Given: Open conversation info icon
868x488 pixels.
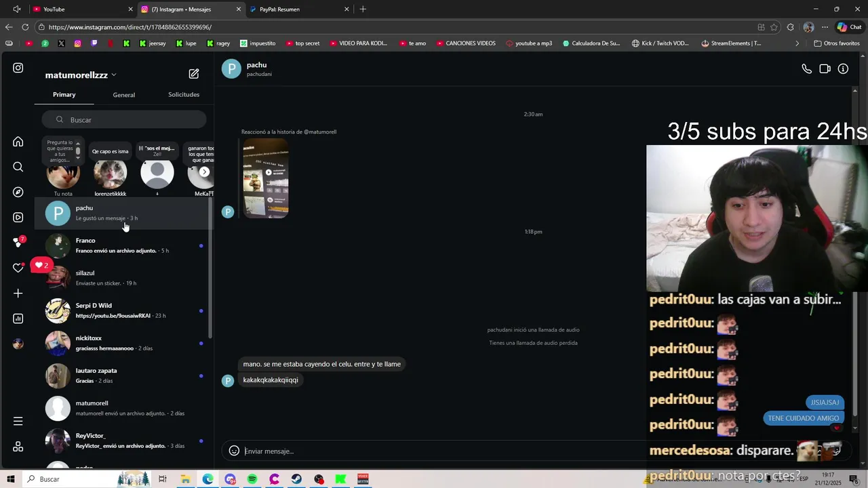Looking at the screenshot, I should [843, 68].
